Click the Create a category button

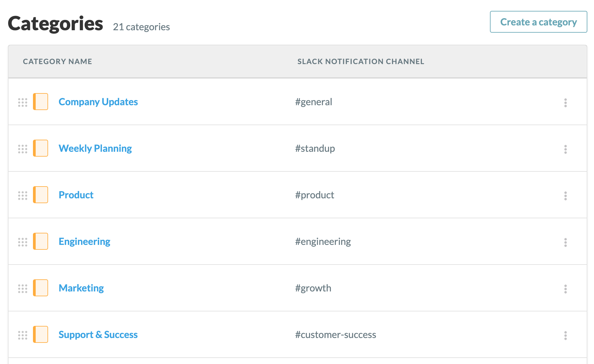(538, 22)
